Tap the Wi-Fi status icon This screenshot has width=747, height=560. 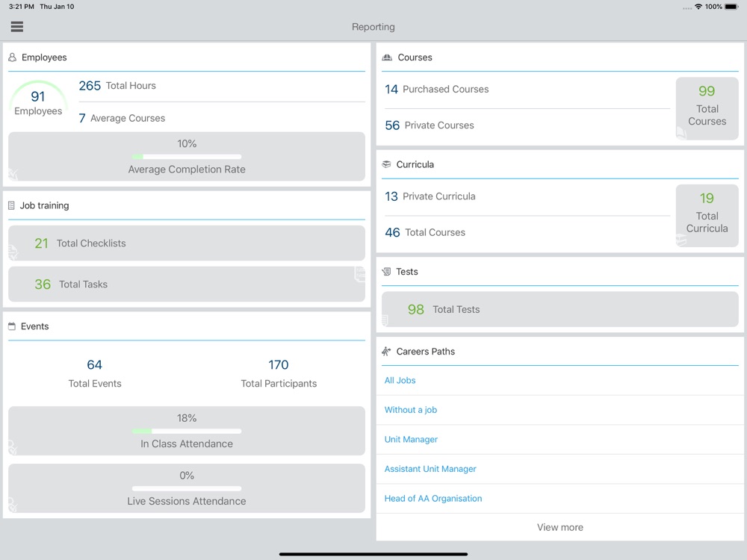tap(698, 7)
